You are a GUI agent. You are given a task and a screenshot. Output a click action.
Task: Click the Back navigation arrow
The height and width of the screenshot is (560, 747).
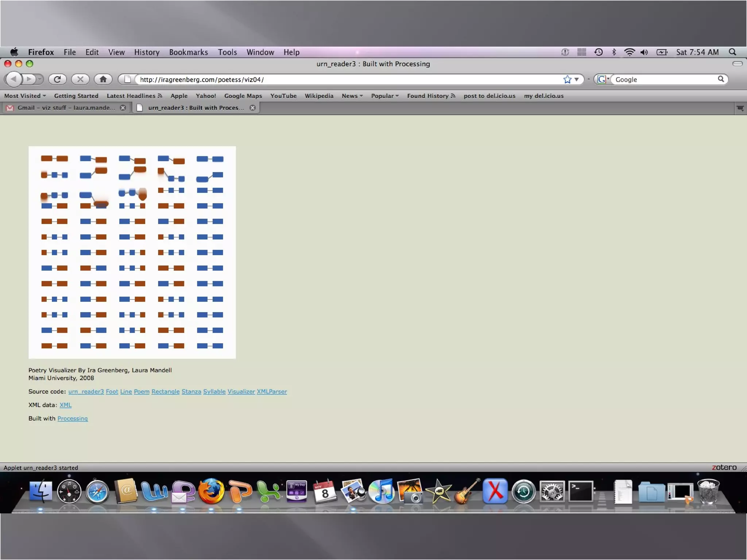(14, 79)
